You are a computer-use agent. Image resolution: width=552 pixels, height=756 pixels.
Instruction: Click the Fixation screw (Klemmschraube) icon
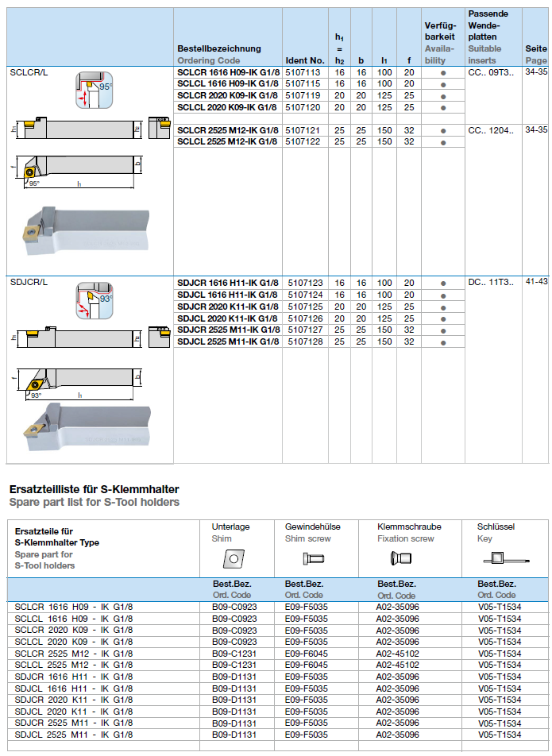pos(403,559)
